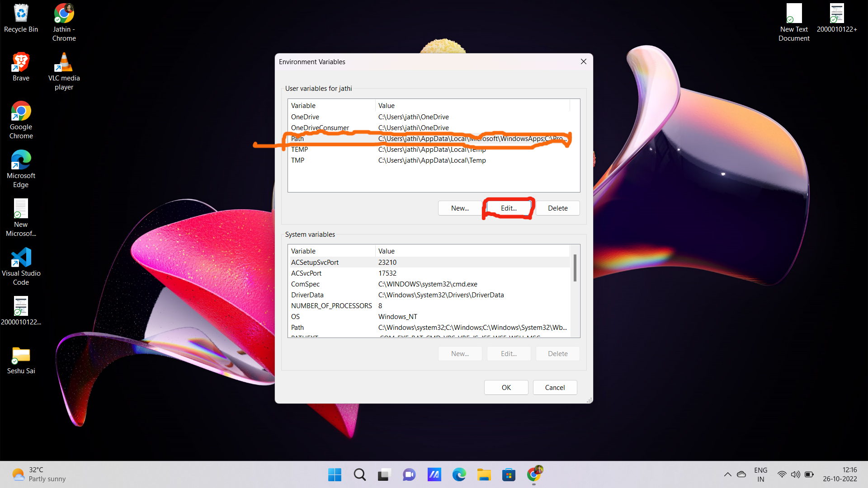This screenshot has width=868, height=488.
Task: Select the TEMP user variable row
Action: click(429, 150)
